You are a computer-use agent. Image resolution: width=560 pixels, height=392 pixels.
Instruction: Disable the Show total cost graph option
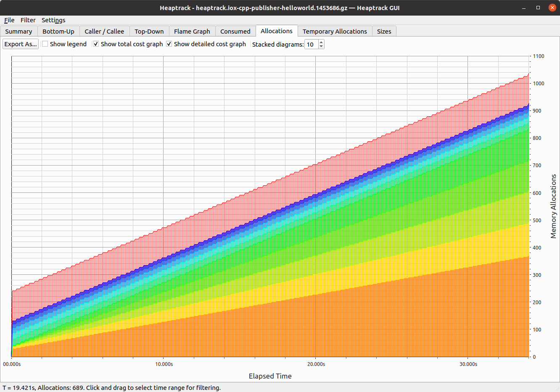click(96, 44)
